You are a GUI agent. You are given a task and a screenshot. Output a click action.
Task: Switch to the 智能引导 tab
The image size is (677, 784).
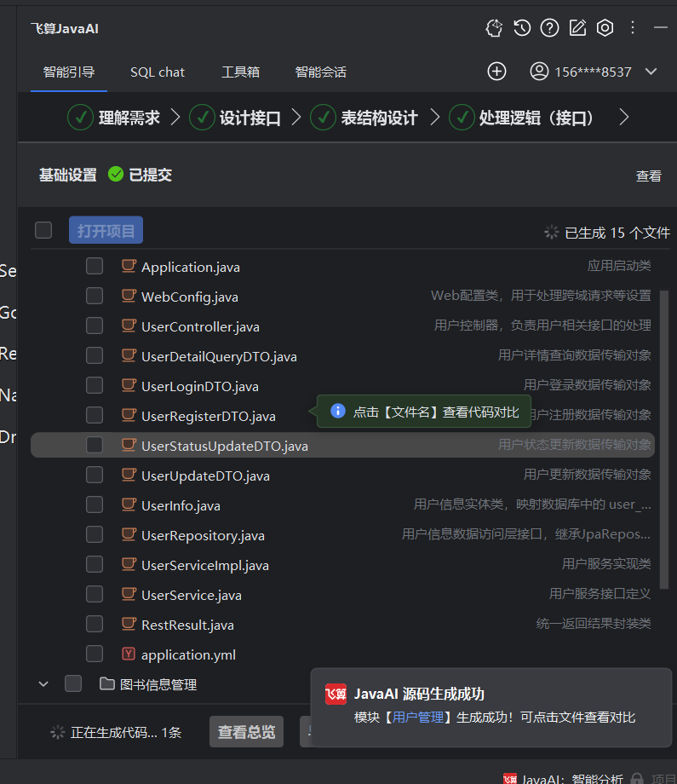tap(69, 72)
